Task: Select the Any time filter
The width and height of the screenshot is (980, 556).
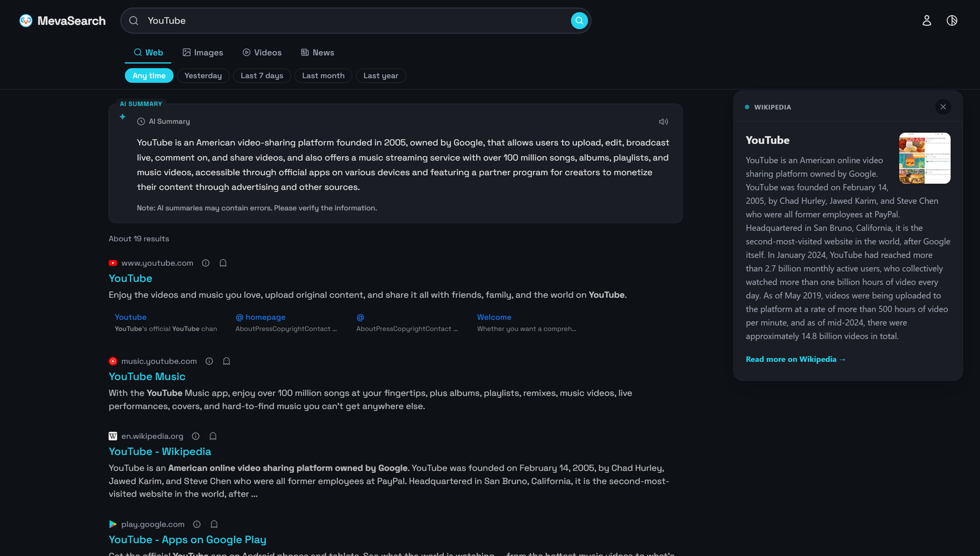Action: (149, 76)
